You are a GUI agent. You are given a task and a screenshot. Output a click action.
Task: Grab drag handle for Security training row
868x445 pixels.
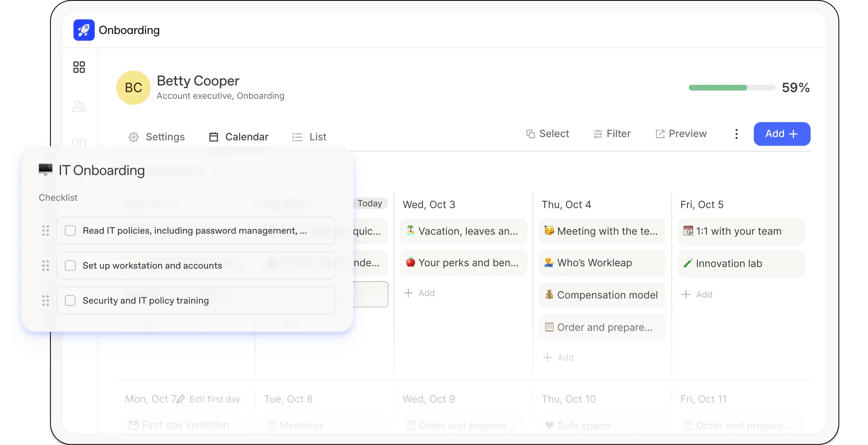click(46, 300)
